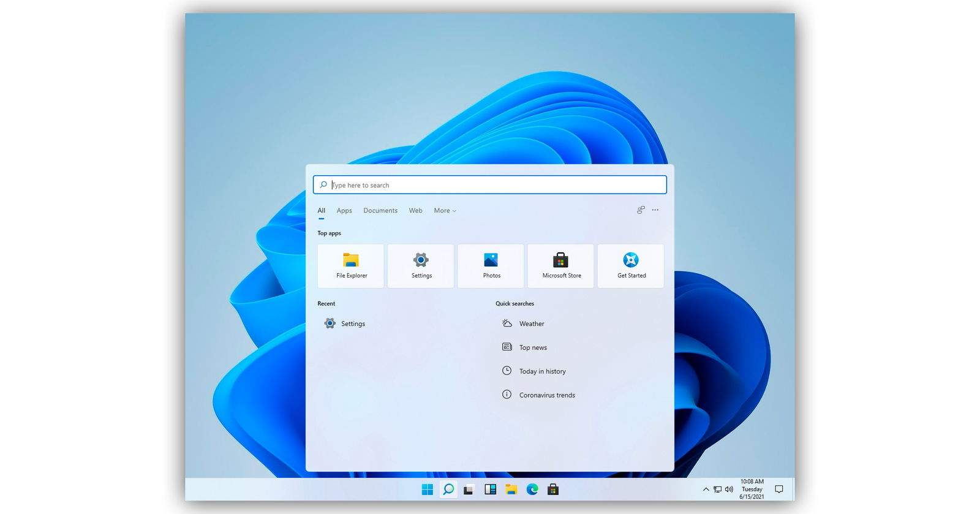
Task: Click the magnifier icon in search box
Action: click(323, 185)
